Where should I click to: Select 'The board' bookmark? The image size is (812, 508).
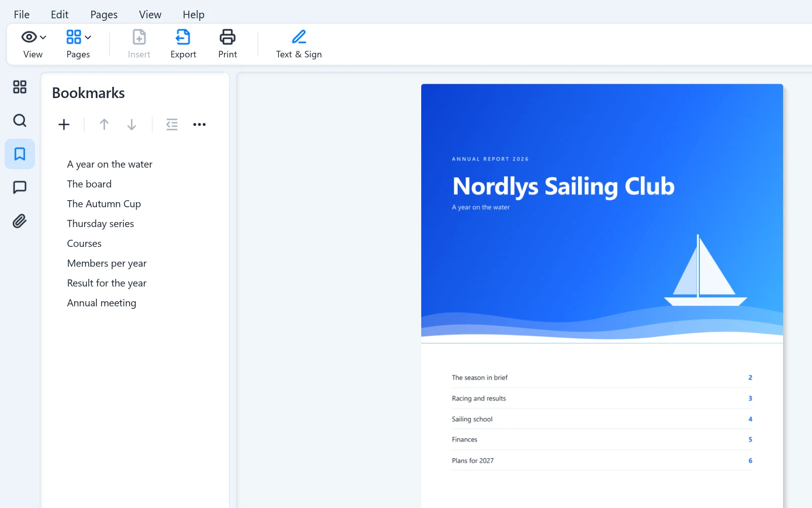tap(89, 184)
